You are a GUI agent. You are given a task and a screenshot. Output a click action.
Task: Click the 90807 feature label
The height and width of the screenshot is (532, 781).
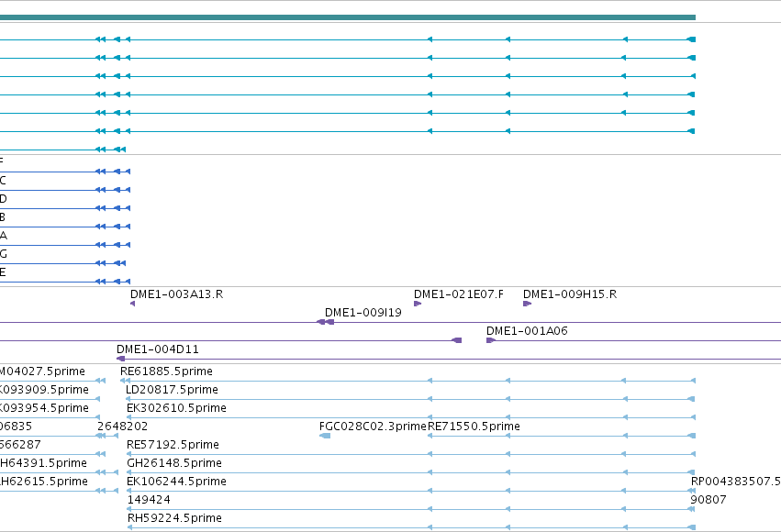(708, 500)
